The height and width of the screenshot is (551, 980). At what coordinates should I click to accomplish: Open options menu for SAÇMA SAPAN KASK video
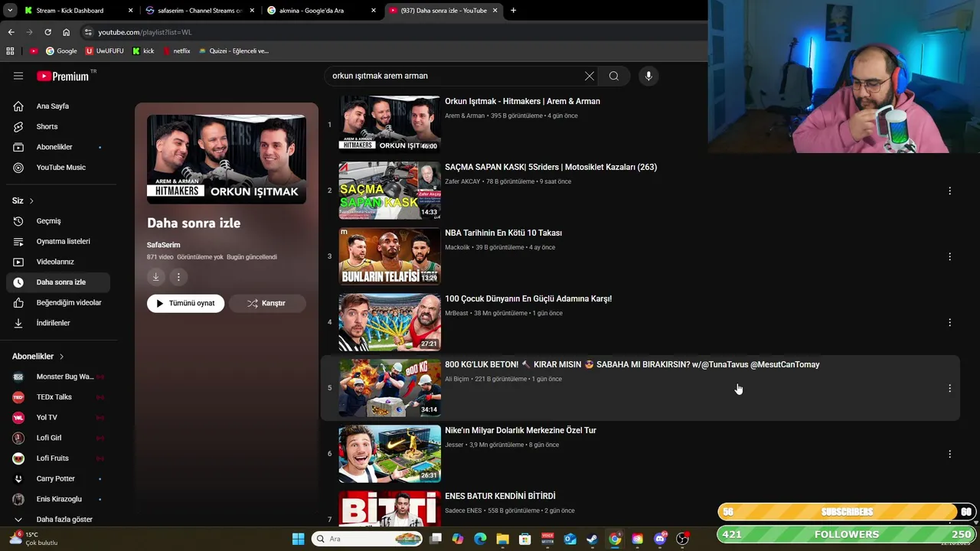point(949,191)
